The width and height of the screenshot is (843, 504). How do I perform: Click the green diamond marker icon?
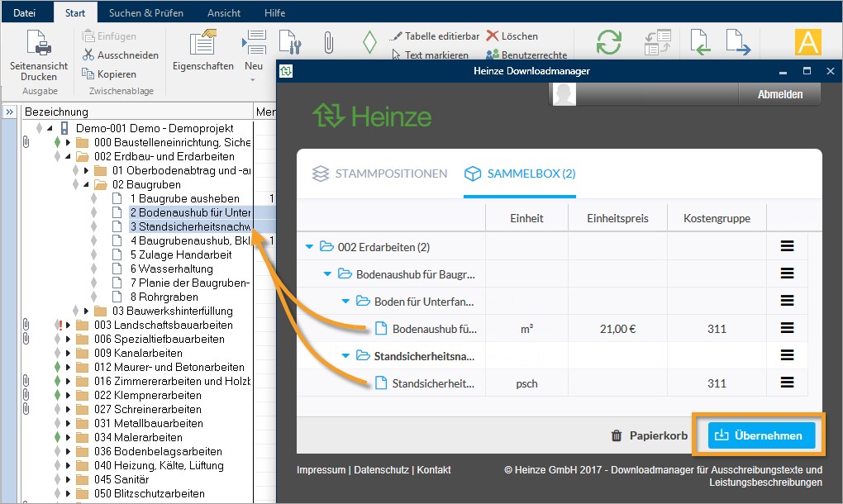click(x=369, y=42)
